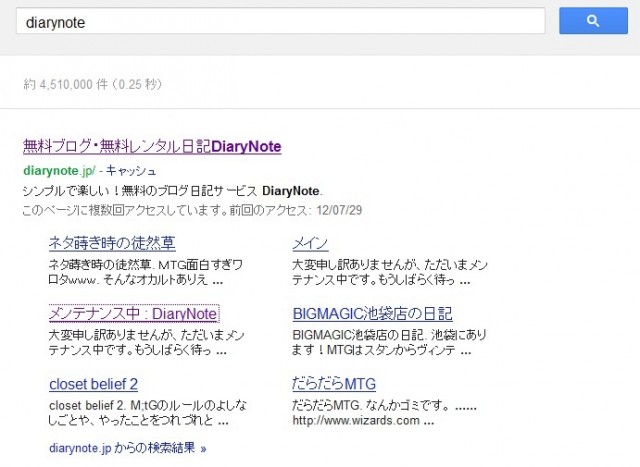Click the result count 約 4,510,000 件 text
This screenshot has width=640, height=467.
tap(66, 85)
